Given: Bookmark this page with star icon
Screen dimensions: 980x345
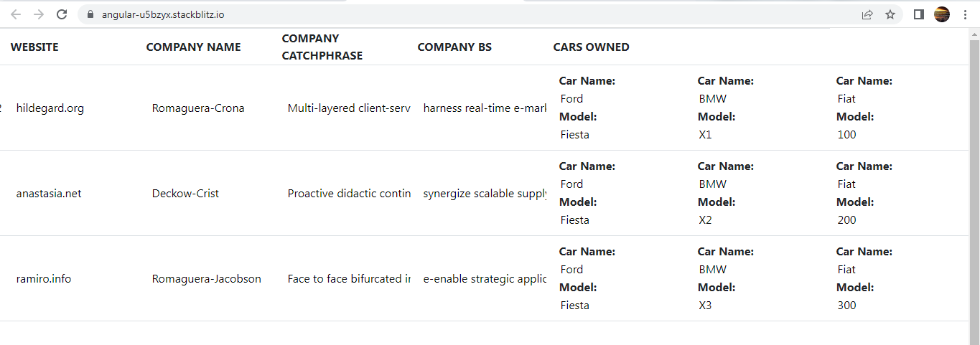Looking at the screenshot, I should tap(890, 14).
